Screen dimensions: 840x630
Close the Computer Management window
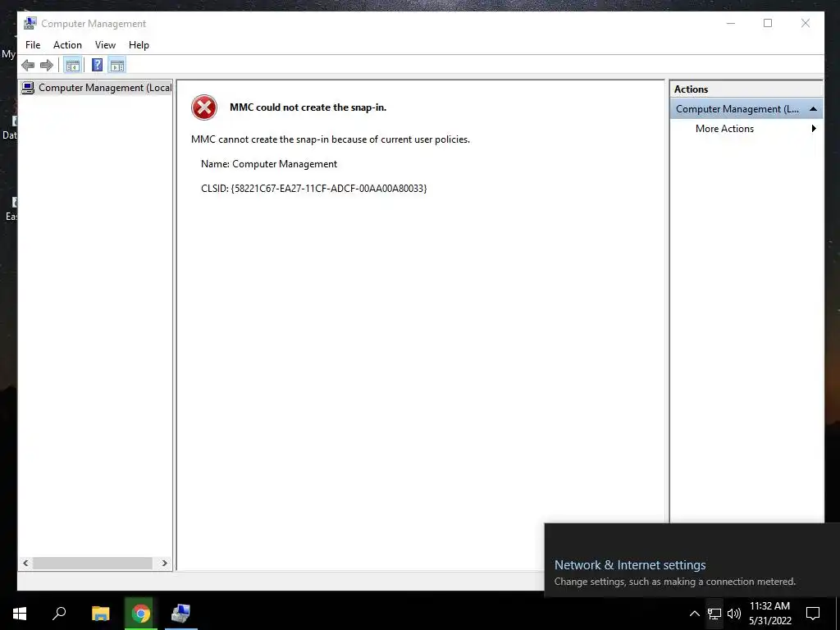coord(806,23)
